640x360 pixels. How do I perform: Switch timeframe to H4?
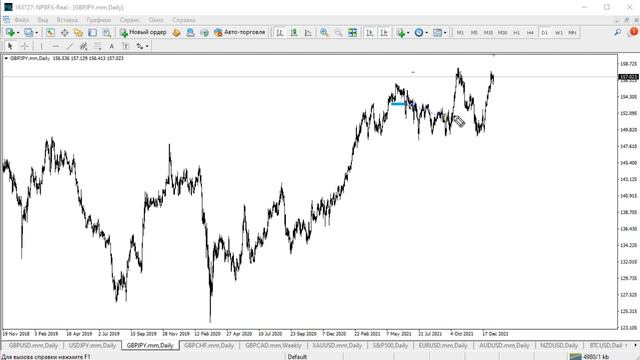(x=530, y=33)
